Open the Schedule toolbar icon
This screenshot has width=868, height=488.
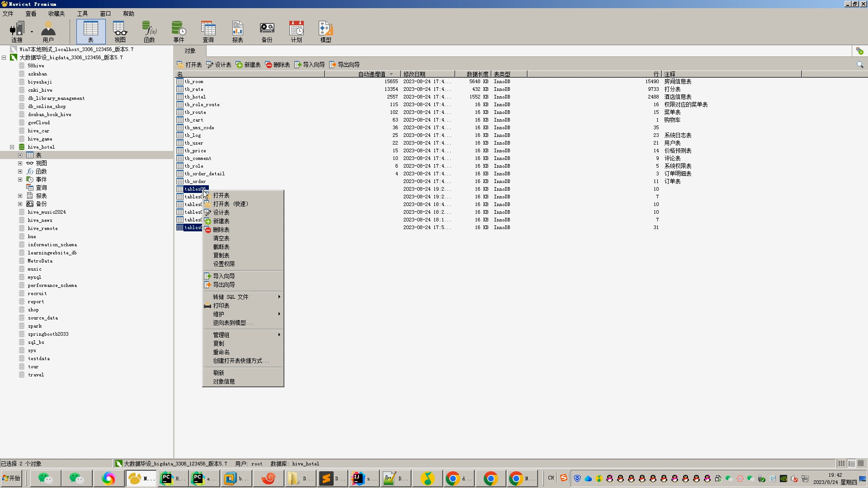tap(296, 31)
